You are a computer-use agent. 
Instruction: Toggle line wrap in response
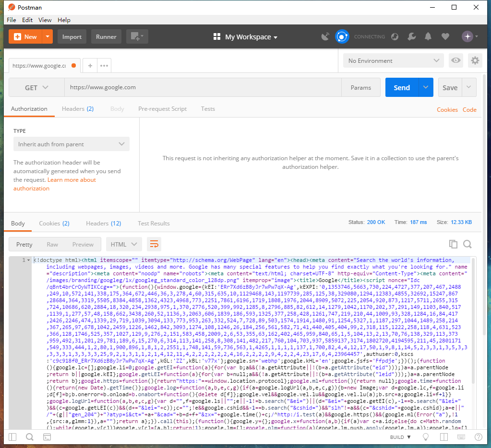154,244
